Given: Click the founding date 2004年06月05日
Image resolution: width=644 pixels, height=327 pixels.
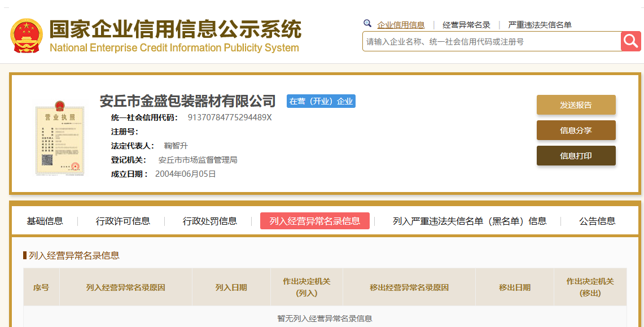Looking at the screenshot, I should coord(185,174).
